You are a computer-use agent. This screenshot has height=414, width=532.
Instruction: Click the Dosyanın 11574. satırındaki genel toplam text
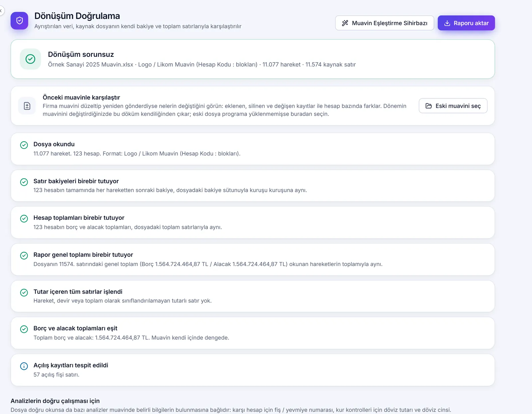point(208,264)
